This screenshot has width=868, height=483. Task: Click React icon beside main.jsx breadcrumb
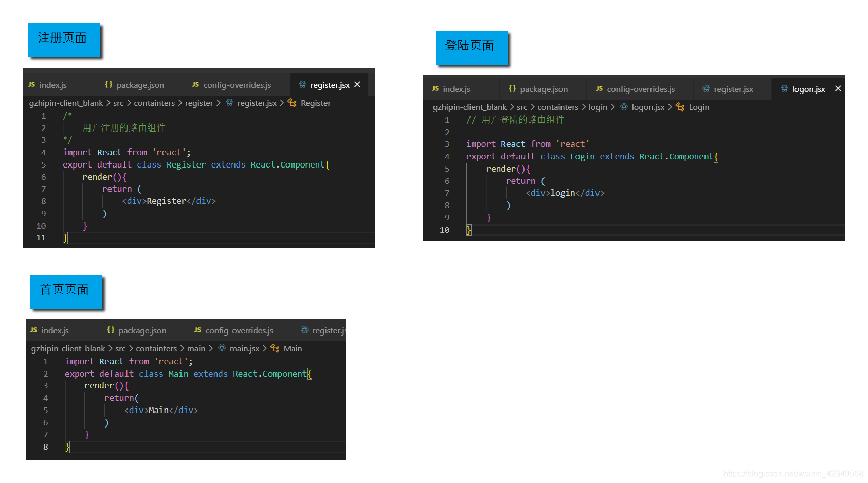pyautogui.click(x=222, y=348)
